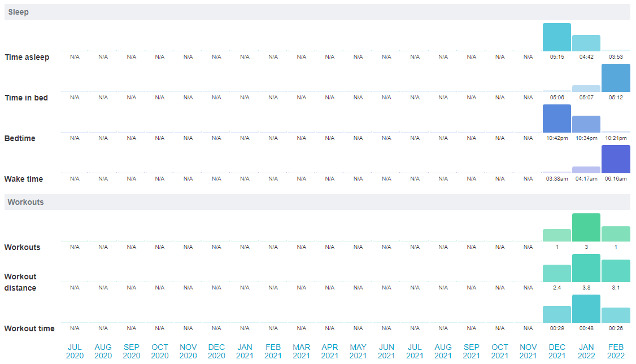Select the Wake time 06:16am bar
Image resolution: width=636 pixels, height=364 pixels.
pyautogui.click(x=616, y=159)
